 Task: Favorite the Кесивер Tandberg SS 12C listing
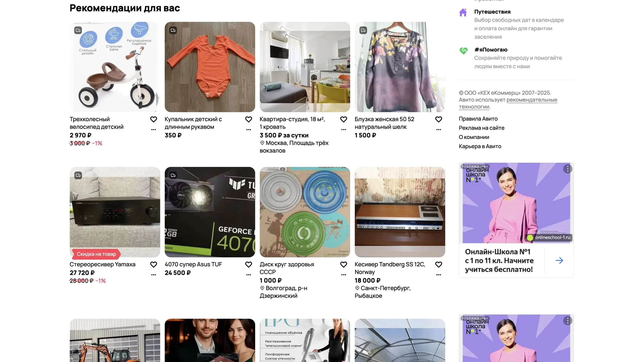(439, 265)
